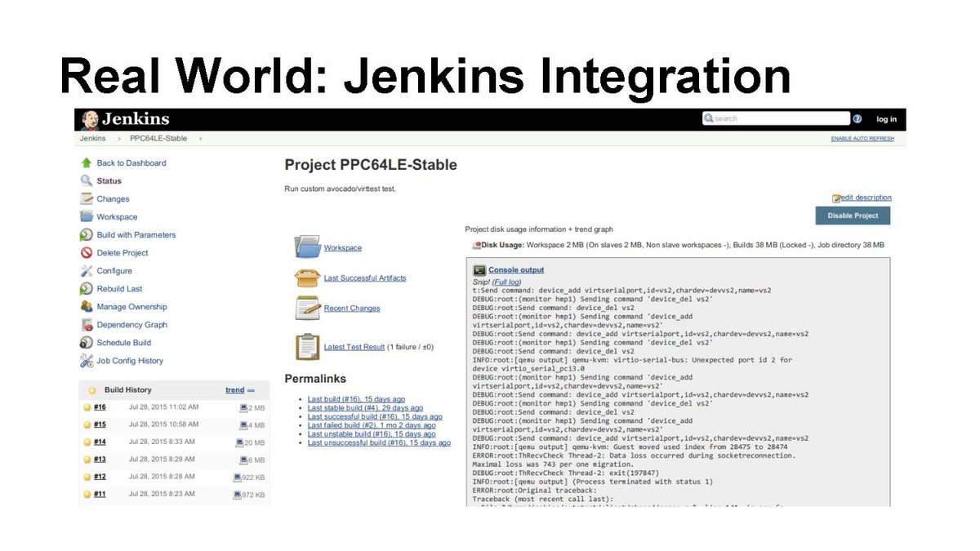980x551 pixels.
Task: Open build #16 in Build History
Action: pyautogui.click(x=100, y=407)
